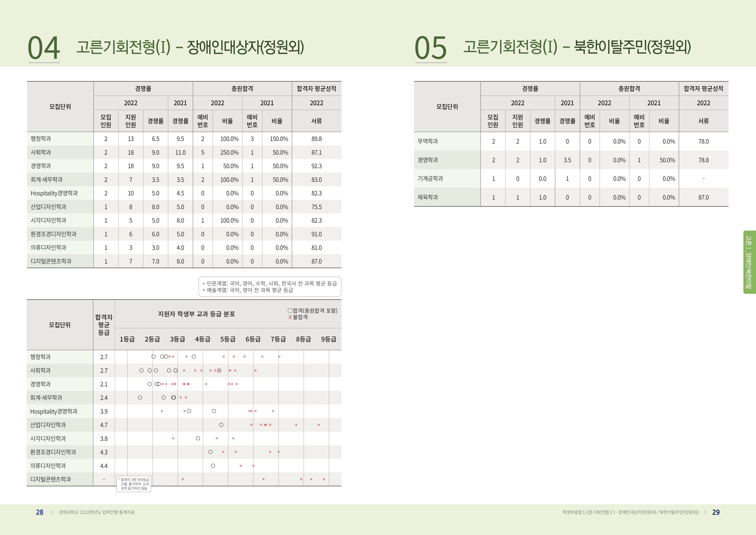Viewport: 756px width, 535px height.
Task: Click the 9등급 column header
Action: [x=329, y=339]
